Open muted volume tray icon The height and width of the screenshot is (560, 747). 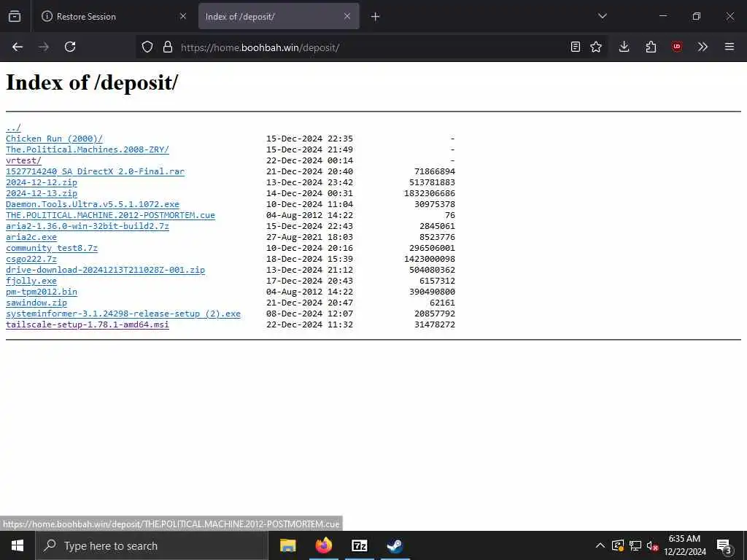tap(653, 545)
